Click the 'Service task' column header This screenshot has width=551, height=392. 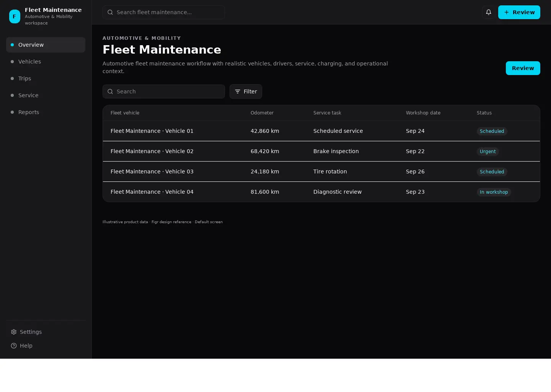tap(327, 113)
